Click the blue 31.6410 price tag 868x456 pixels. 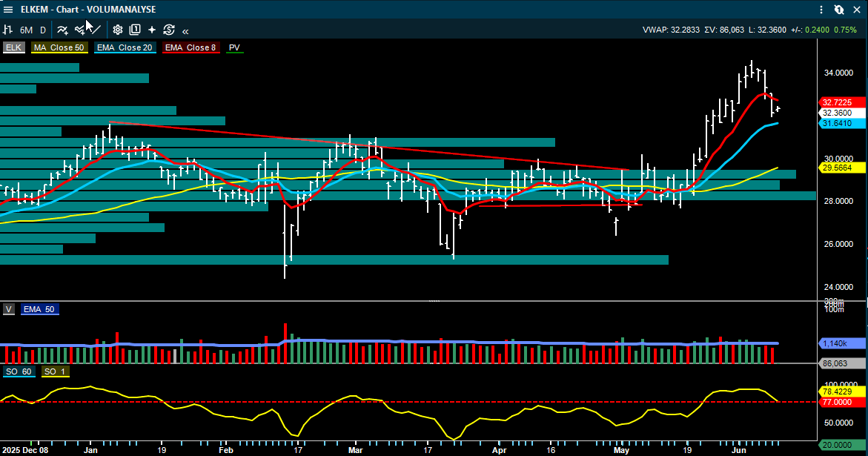click(x=841, y=123)
